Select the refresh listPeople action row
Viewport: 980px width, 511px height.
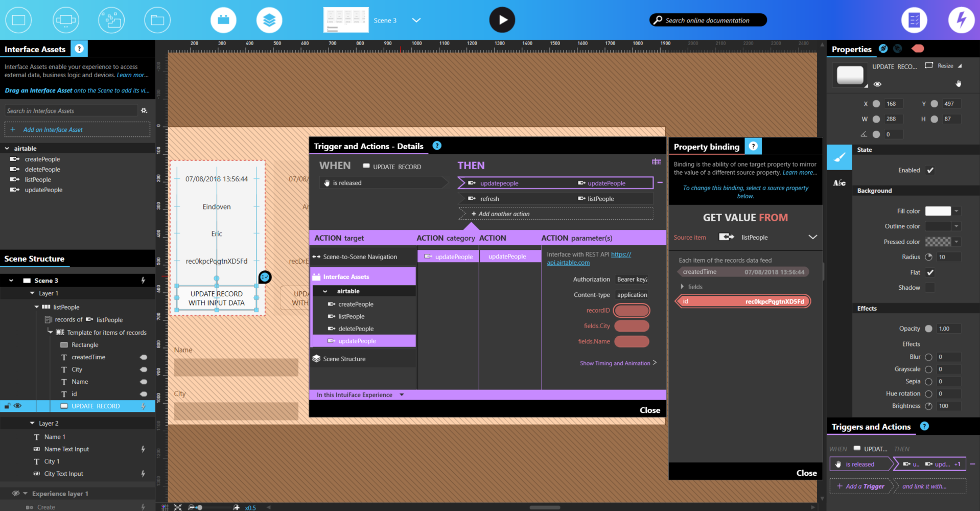(x=556, y=198)
